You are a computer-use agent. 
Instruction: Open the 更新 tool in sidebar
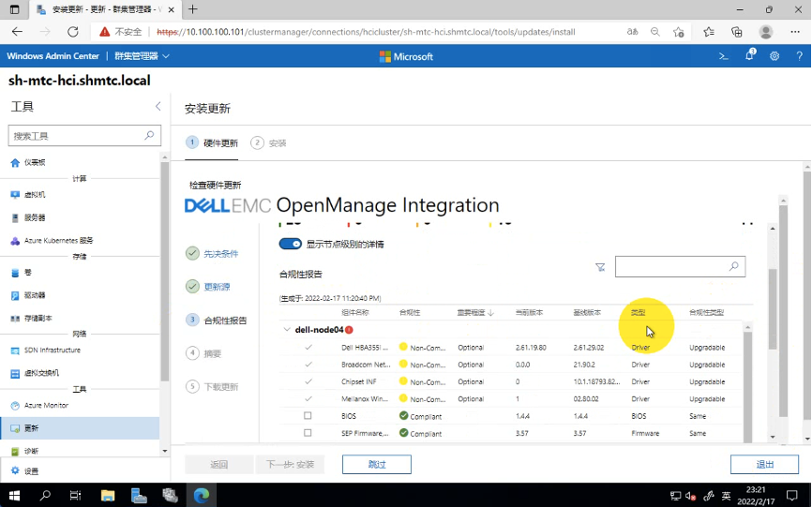click(x=80, y=428)
